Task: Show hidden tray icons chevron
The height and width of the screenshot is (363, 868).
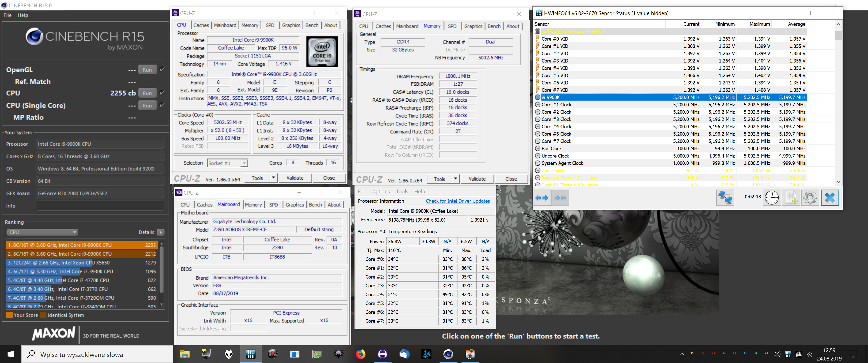Action: [682, 354]
